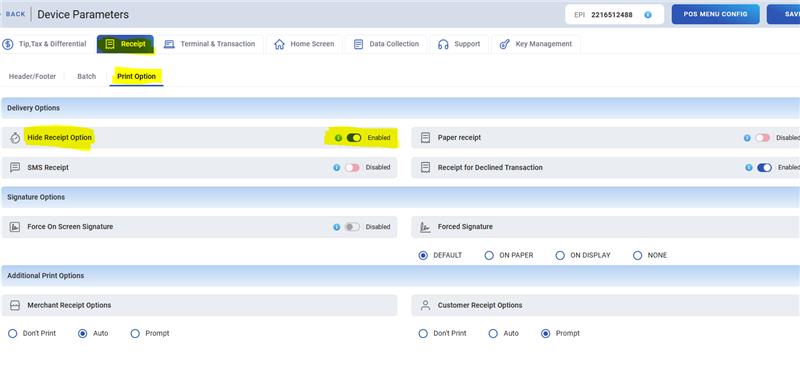Click the EPI 2216512488 field
This screenshot has width=800, height=390.
[614, 15]
